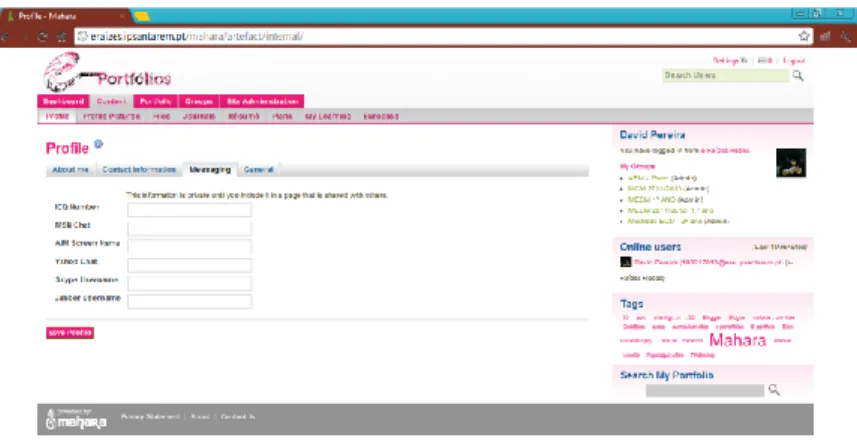Click the Jabber Username input field
This screenshot has width=857, height=441.
[190, 301]
